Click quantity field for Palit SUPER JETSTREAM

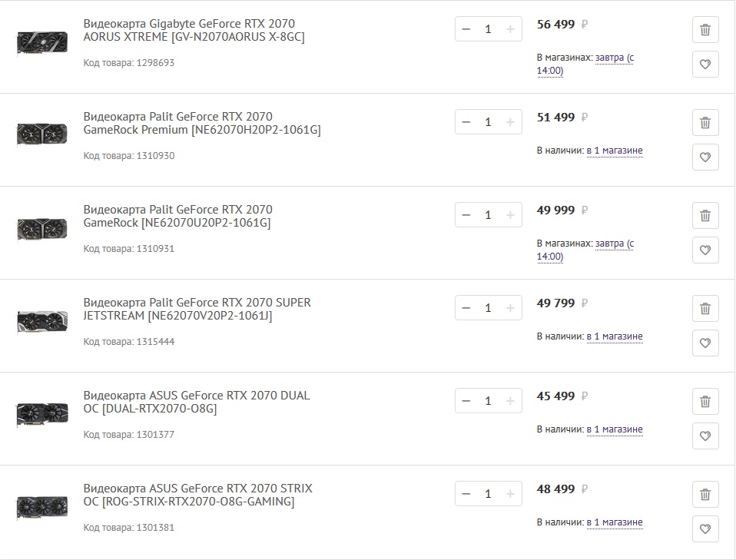tap(488, 308)
